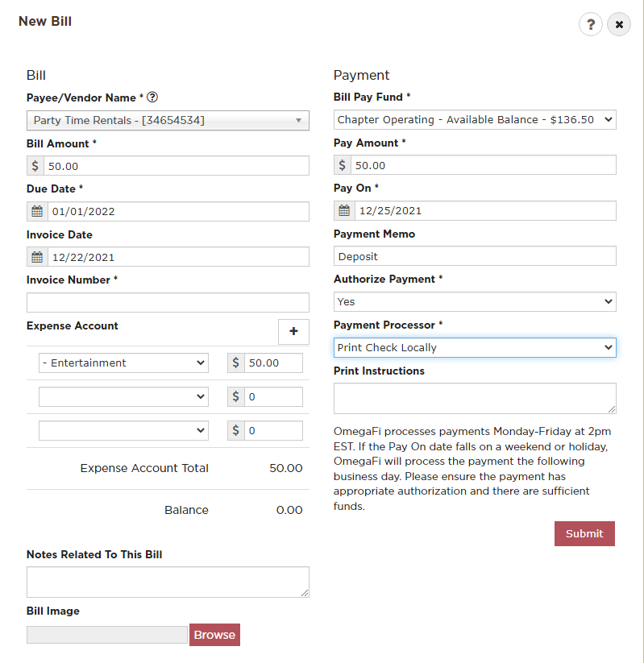644x663 pixels.
Task: Click inside the Print Instructions box
Action: click(x=475, y=396)
